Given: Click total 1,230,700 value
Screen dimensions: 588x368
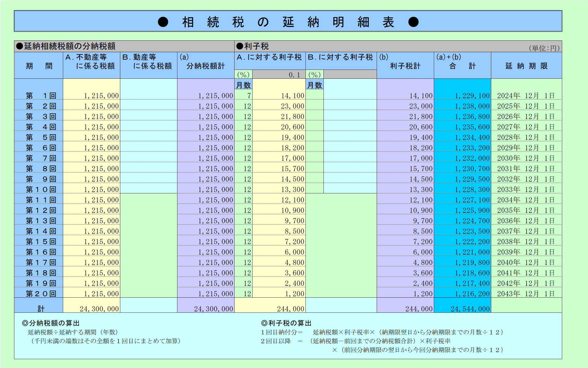Looking at the screenshot, I should click(472, 169).
